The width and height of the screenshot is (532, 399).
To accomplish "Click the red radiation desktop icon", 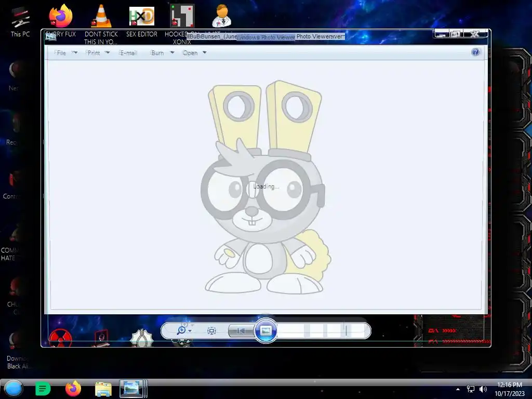I will coord(60,338).
